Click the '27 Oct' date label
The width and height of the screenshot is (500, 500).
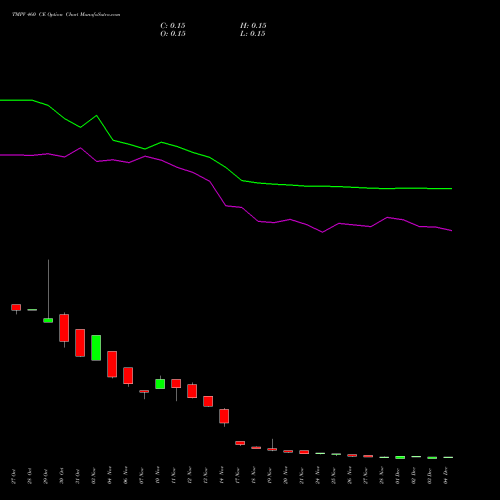tap(14, 476)
